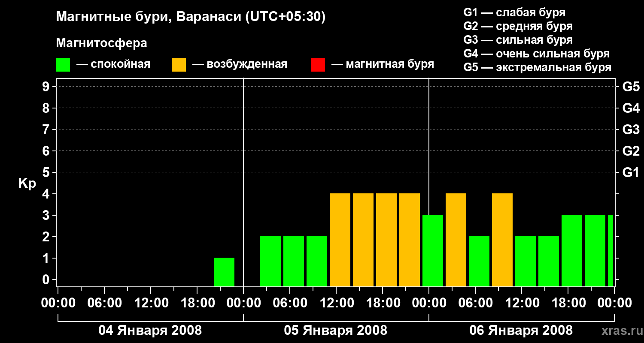Click the green Kp 2 bar starting at 06:00 on 05 Января
This screenshot has width=644, height=343.
(x=294, y=261)
